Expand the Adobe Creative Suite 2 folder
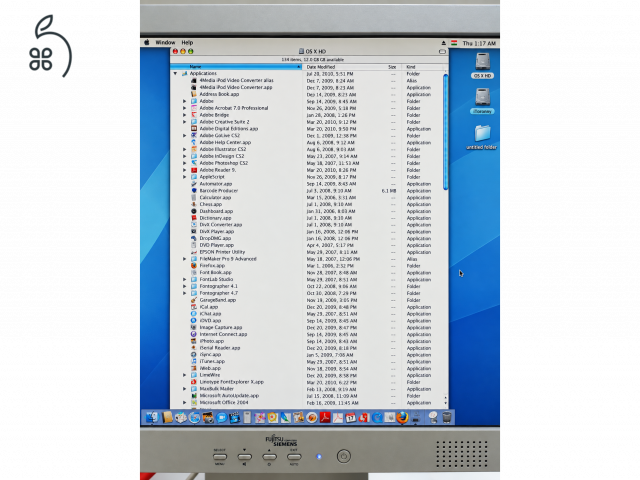This screenshot has height=480, width=640. 184,122
